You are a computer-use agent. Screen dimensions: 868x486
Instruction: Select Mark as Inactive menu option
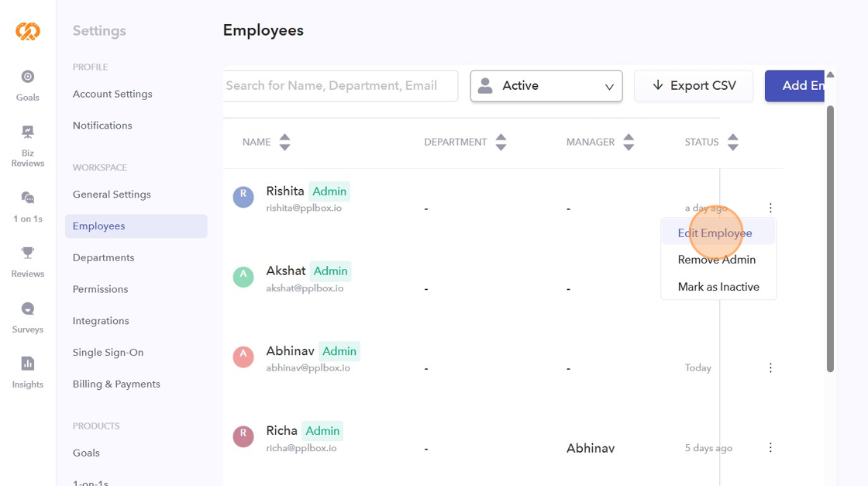tap(718, 287)
